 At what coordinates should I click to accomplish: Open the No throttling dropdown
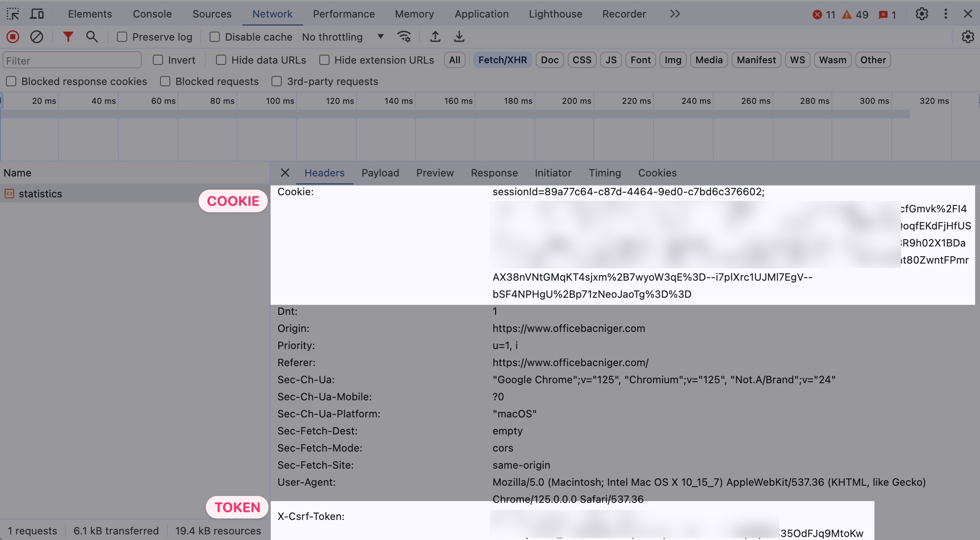click(x=343, y=37)
